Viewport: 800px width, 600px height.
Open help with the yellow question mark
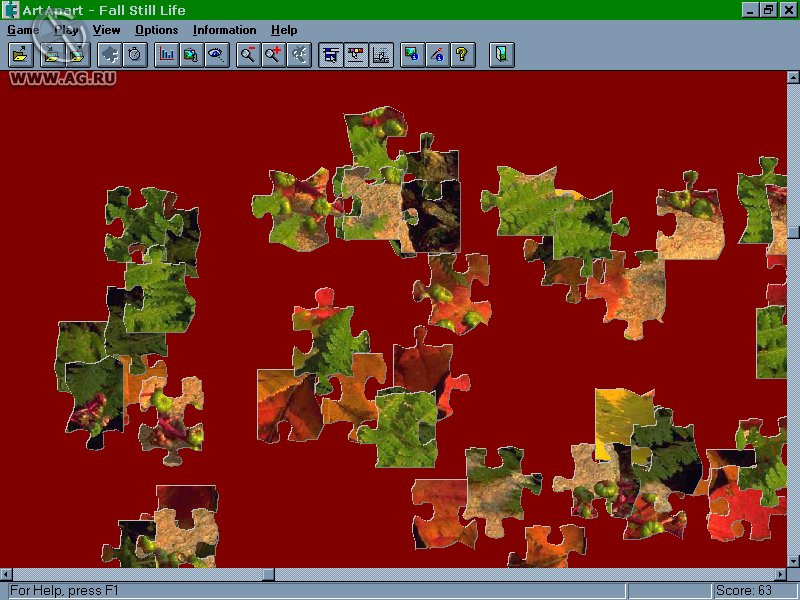pyautogui.click(x=463, y=55)
